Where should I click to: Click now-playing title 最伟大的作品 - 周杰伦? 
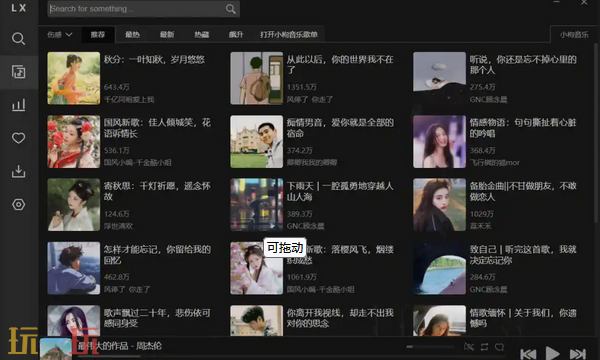coord(119,346)
